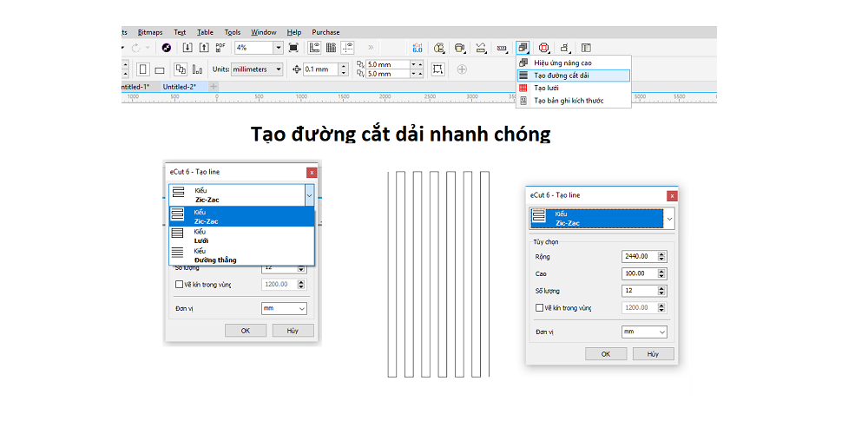Collapse the Kiểu dropdown arrow in left dialog

coord(309,194)
